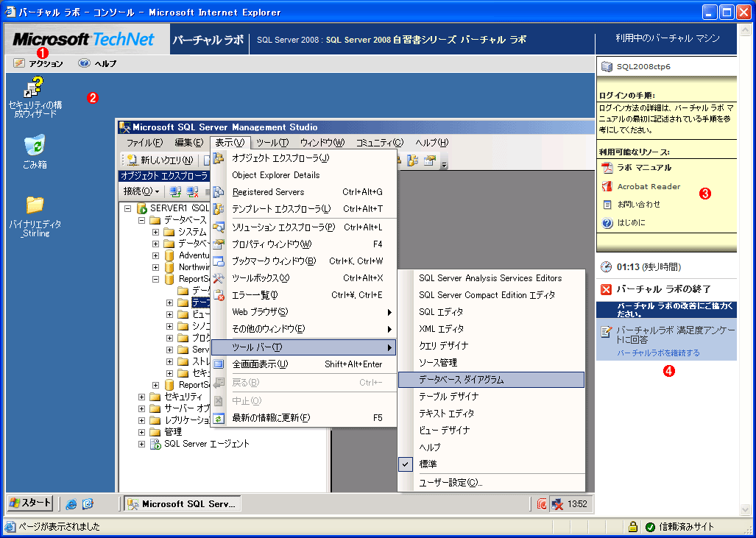Open the ヘルプ button below TechNet logo

point(98,63)
